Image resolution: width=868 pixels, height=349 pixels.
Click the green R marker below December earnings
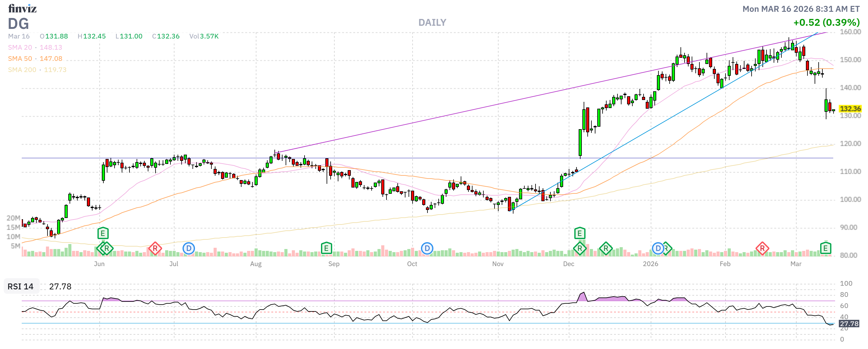580,249
